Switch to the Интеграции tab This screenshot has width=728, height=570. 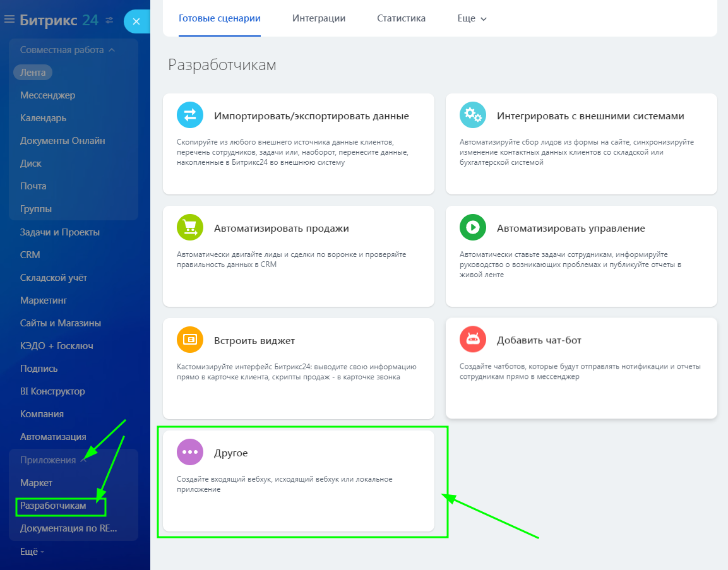pyautogui.click(x=319, y=18)
